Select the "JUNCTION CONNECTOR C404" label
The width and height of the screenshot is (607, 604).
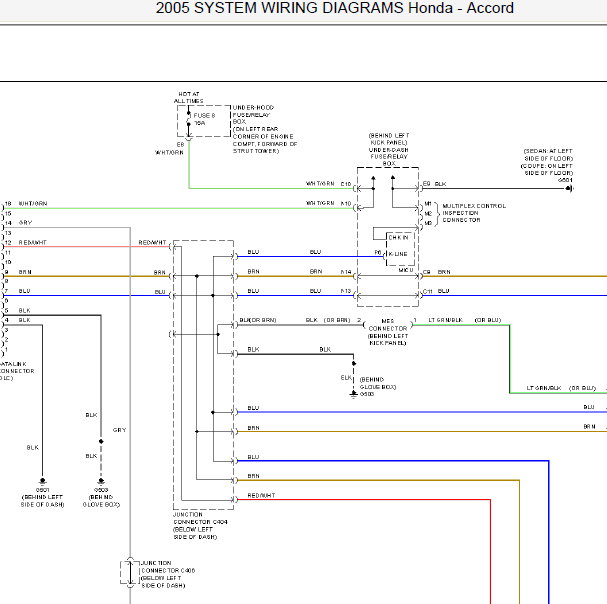tap(200, 518)
